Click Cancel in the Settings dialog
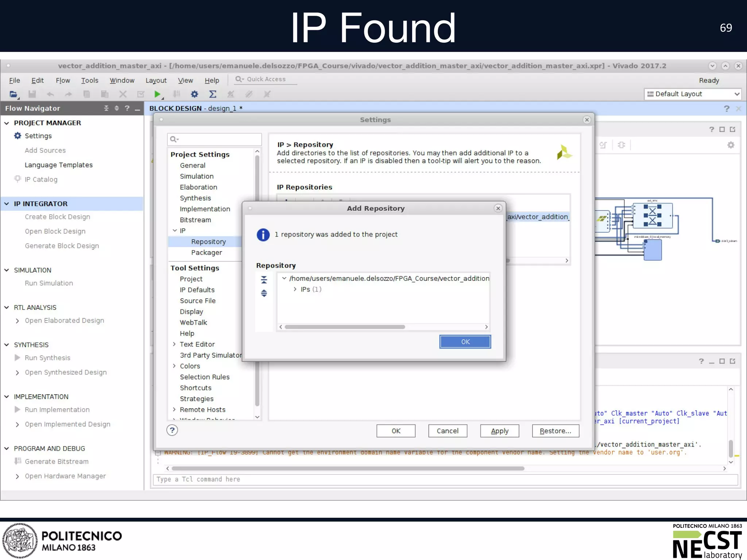 (448, 431)
